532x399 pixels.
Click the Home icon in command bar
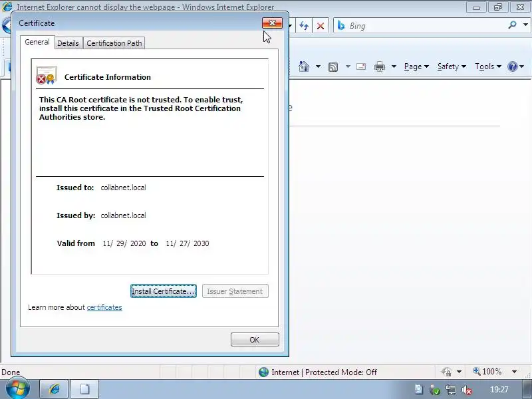point(304,66)
